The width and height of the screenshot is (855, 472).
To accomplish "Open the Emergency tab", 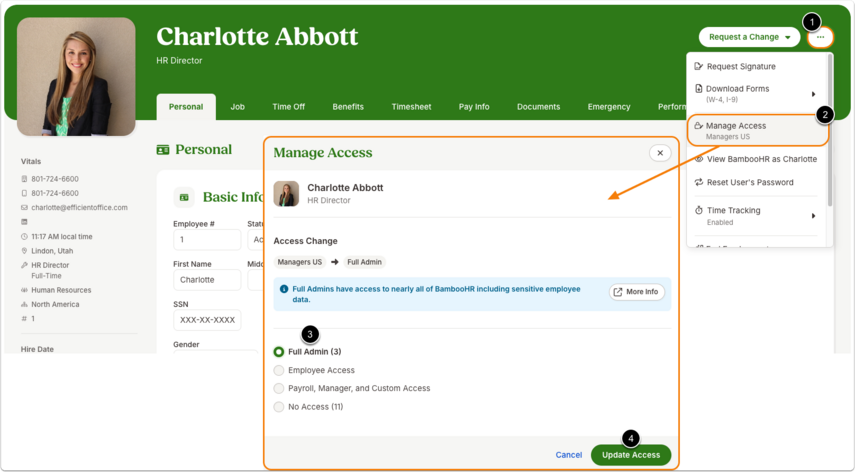I will click(x=609, y=107).
